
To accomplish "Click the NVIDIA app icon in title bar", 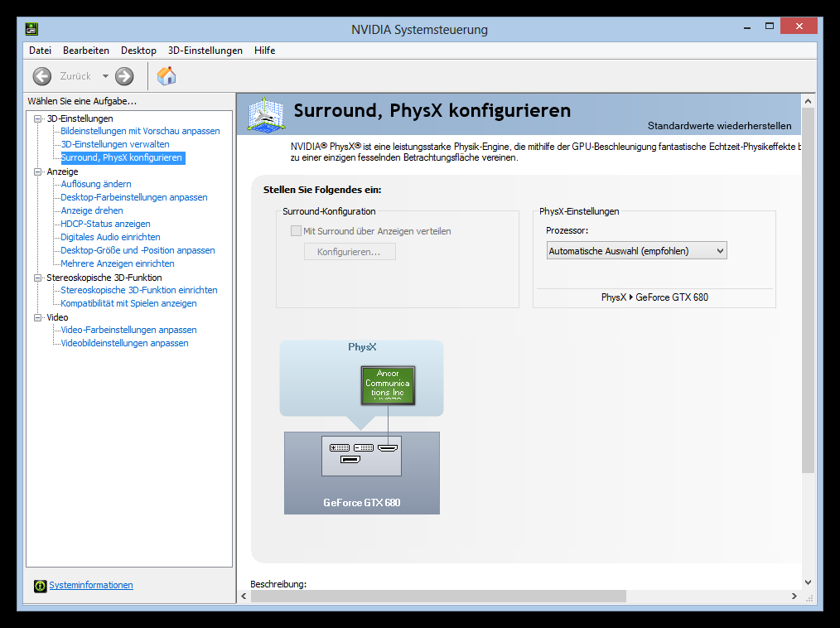I will pyautogui.click(x=31, y=29).
